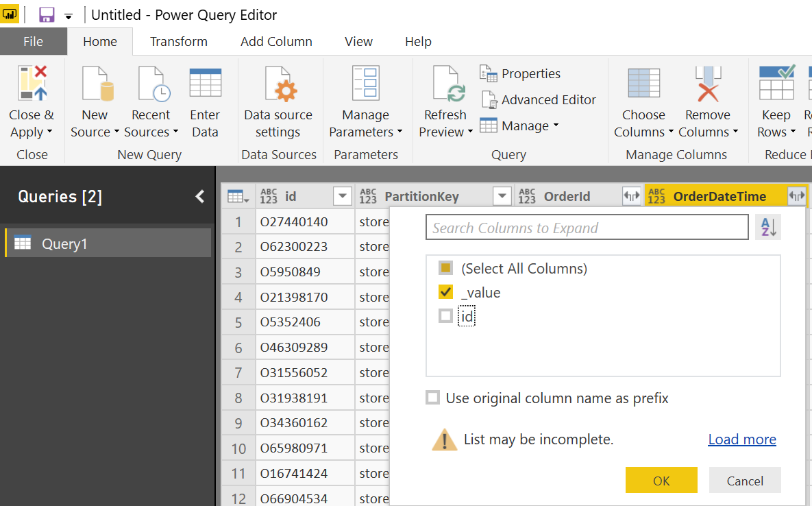812x506 pixels.
Task: Open the PartitionKey column filter dropdown
Action: (x=502, y=196)
